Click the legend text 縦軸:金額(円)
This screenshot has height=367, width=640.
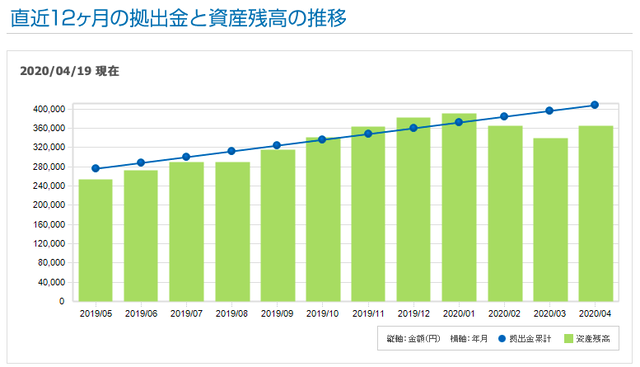click(x=413, y=338)
